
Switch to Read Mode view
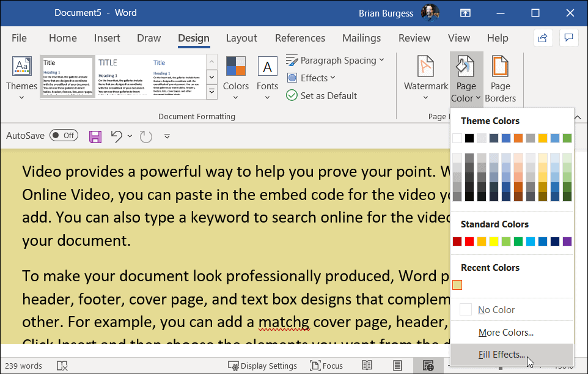(367, 366)
